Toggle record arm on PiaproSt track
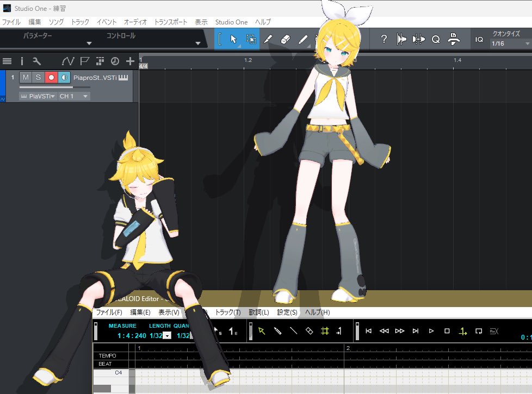This screenshot has height=394, width=532. coord(51,77)
